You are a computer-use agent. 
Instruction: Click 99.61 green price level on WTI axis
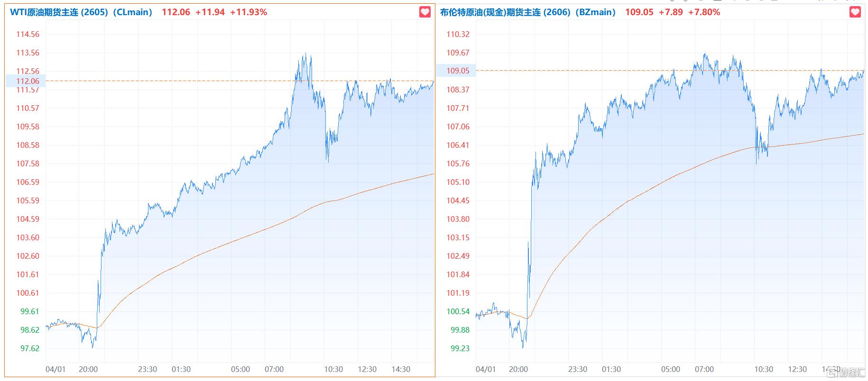coord(29,311)
